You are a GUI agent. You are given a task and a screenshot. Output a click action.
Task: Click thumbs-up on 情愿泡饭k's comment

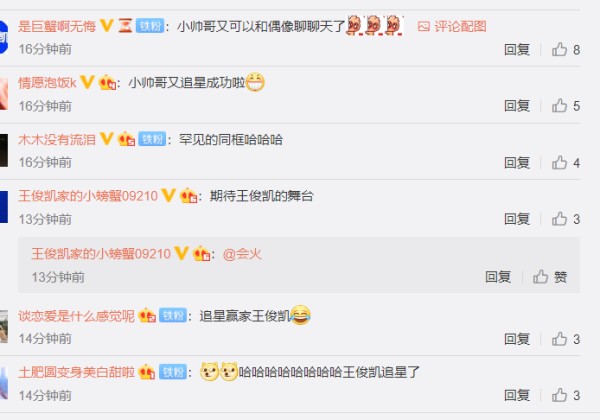(x=566, y=106)
